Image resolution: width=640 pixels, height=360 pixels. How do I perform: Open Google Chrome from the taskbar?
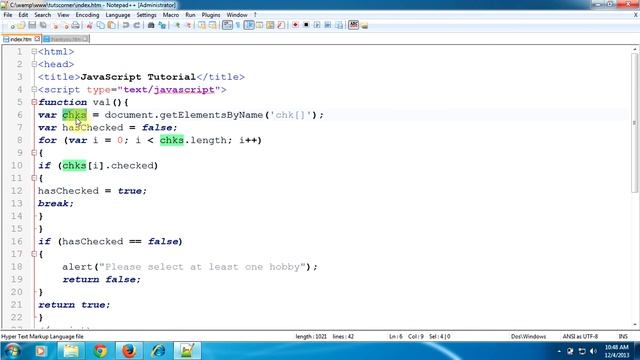click(x=100, y=351)
